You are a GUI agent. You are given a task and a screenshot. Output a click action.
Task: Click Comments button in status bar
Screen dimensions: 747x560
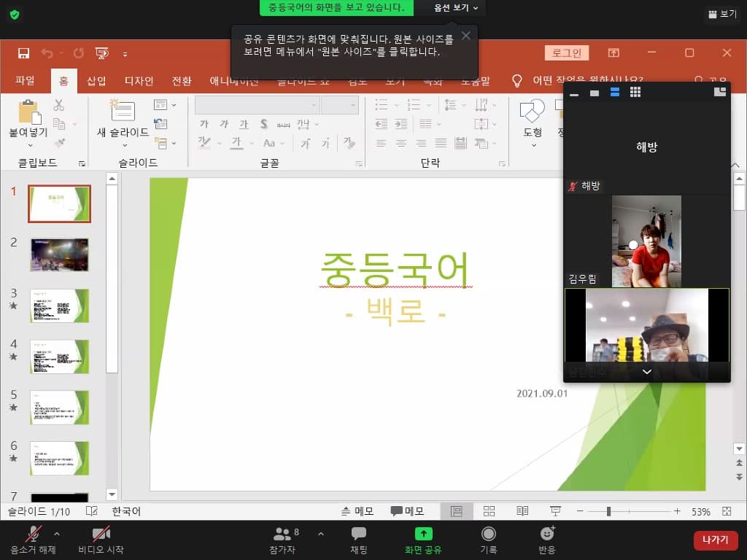[x=407, y=511]
